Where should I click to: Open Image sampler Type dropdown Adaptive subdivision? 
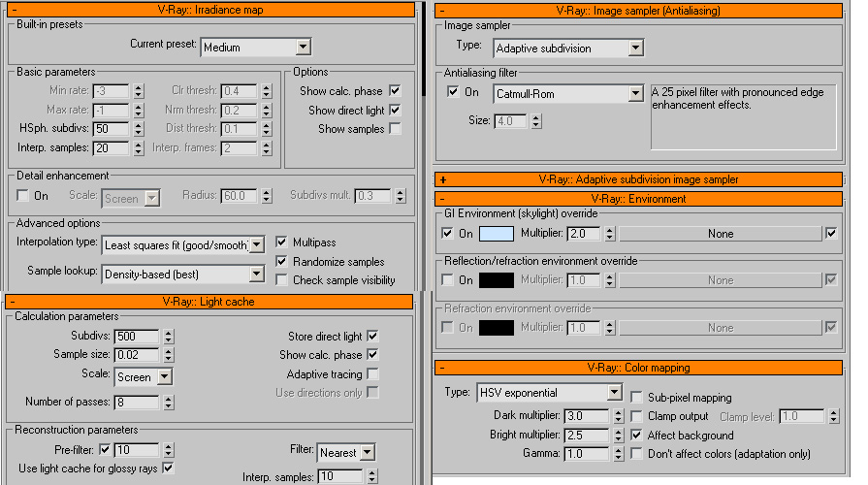click(x=568, y=48)
